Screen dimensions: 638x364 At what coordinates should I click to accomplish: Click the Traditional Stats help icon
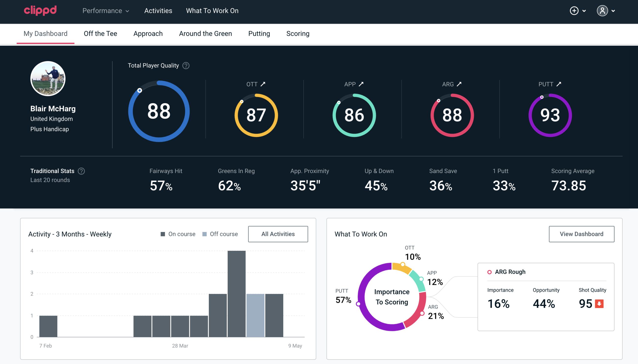tap(81, 171)
